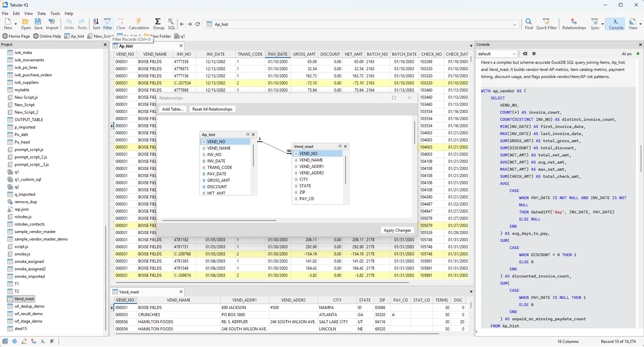644x347 pixels.
Task: Open Ap_hist box menu in Relationships diagram
Action: pyautogui.click(x=248, y=135)
